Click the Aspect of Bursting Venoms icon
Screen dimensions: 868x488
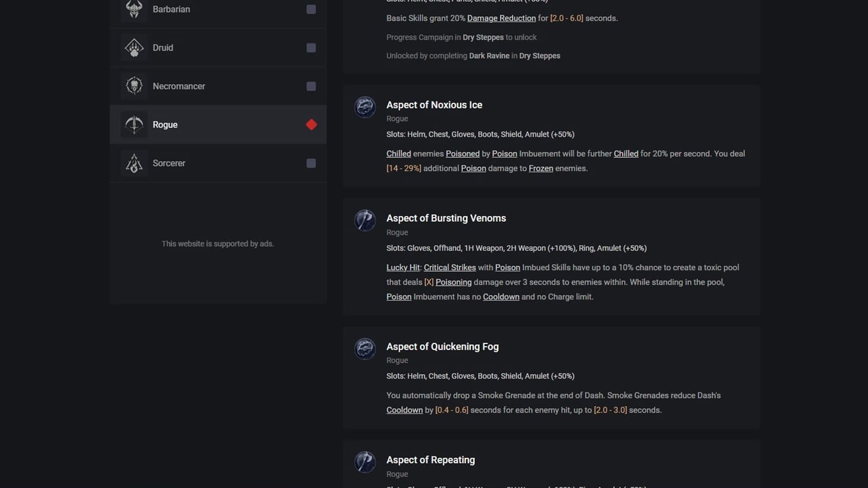[365, 221]
